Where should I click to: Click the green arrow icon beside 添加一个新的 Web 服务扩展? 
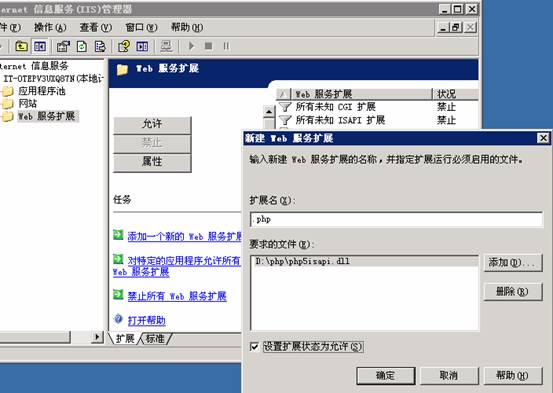point(118,235)
